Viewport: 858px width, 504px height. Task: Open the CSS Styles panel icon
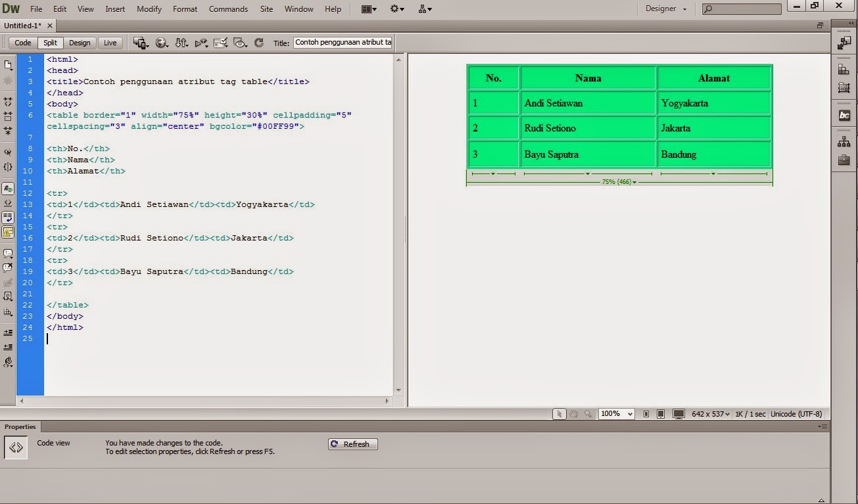click(x=844, y=70)
